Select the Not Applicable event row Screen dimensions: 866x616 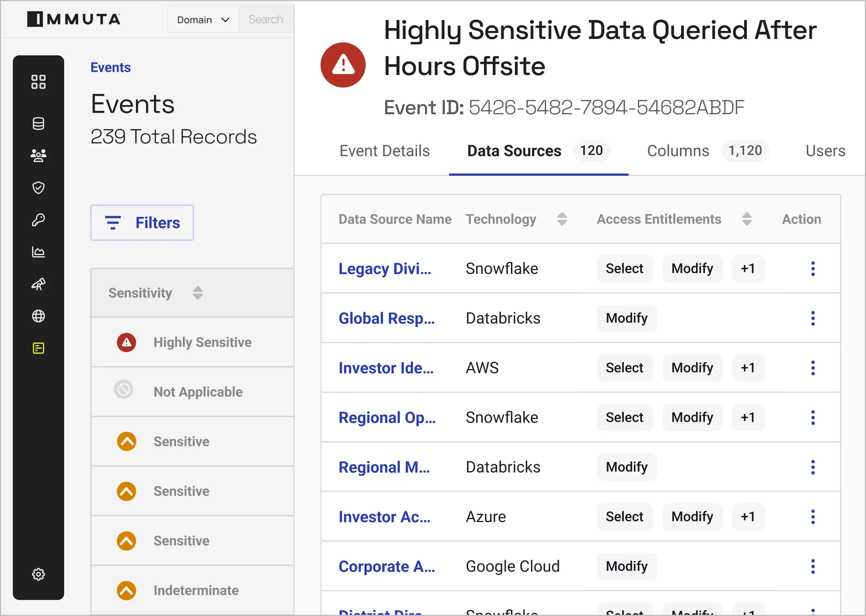(x=192, y=392)
